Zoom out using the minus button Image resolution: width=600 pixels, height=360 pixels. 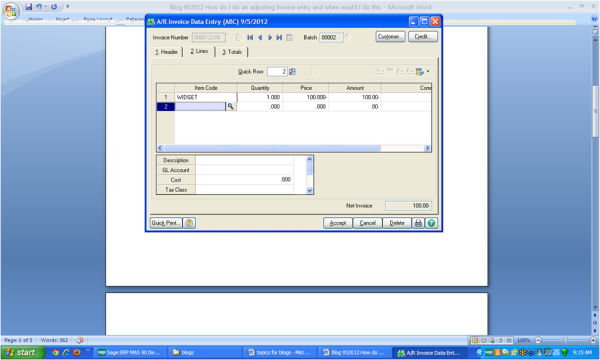(538, 340)
